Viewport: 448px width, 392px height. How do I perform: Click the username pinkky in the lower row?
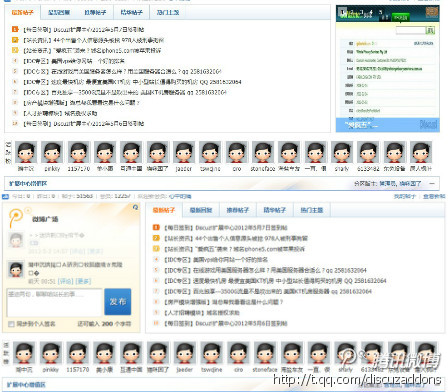51,370
